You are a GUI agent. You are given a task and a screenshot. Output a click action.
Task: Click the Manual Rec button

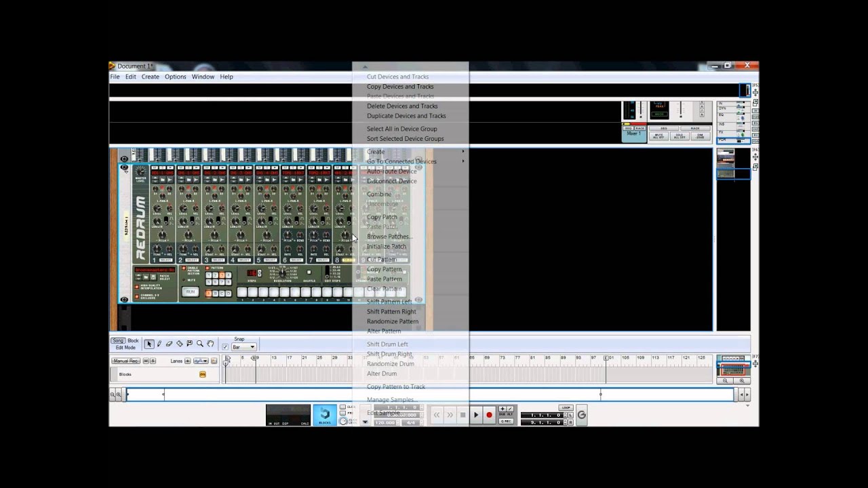click(x=125, y=361)
